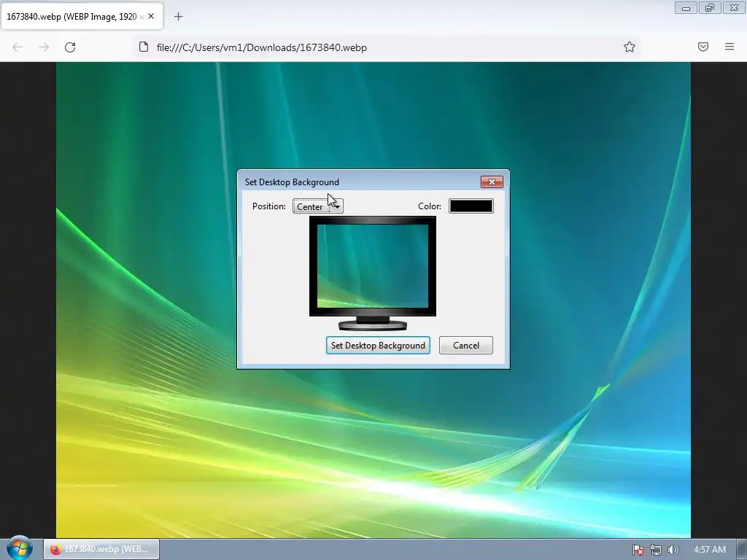The image size is (747, 560).
Task: Click the page file icon in address bar
Action: [144, 47]
